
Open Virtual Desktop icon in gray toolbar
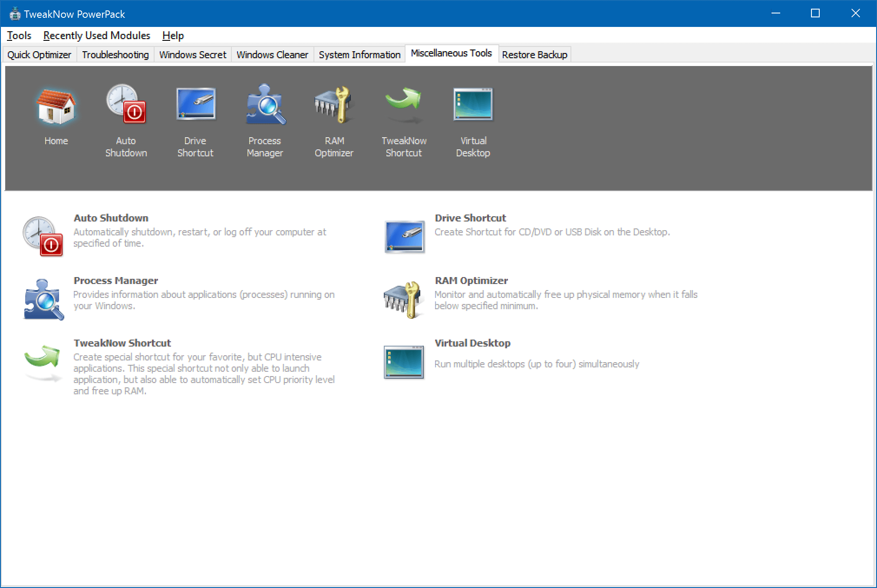tap(473, 104)
